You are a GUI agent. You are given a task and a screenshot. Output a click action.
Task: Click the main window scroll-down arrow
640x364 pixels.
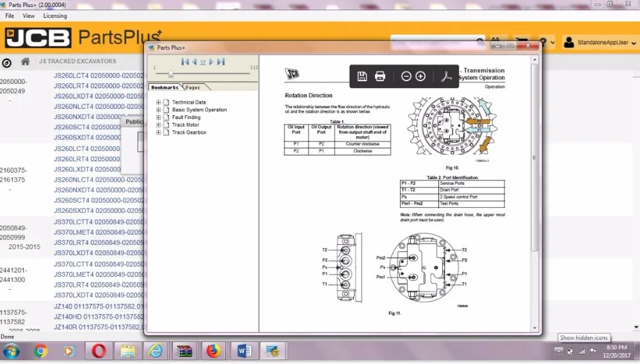636,328
